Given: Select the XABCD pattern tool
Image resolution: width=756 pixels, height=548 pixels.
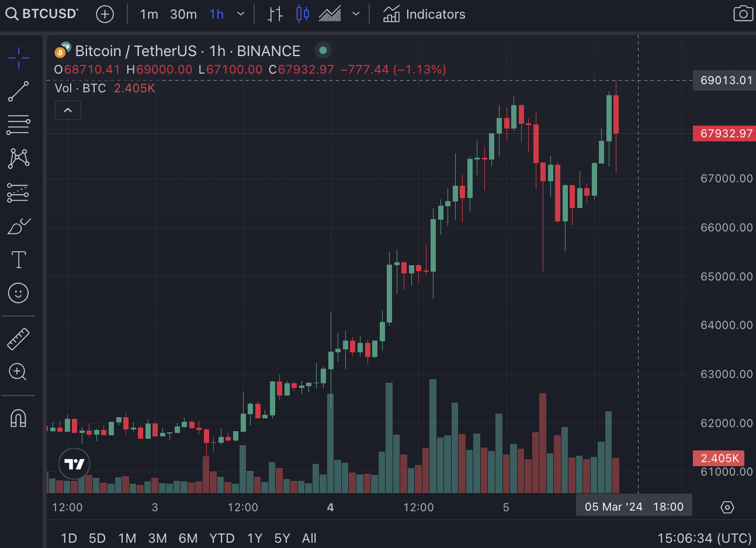Looking at the screenshot, I should coord(19,158).
